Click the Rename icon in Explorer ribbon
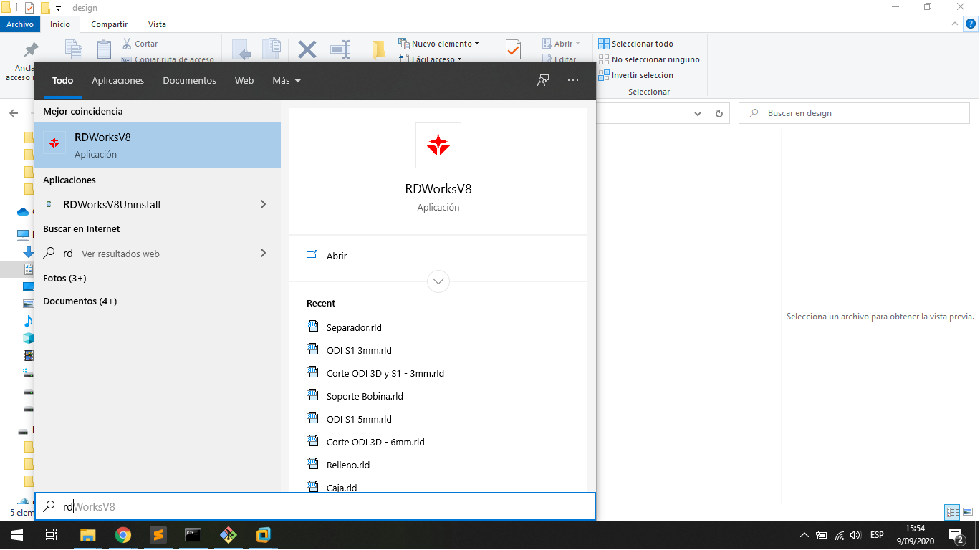The height and width of the screenshot is (550, 980). click(340, 49)
